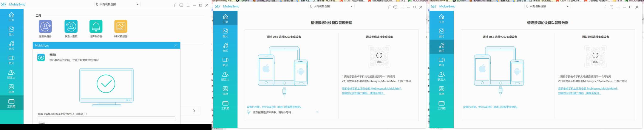Open 图片 in the middle window
Viewport: 644px width, 130px height.
tap(225, 33)
